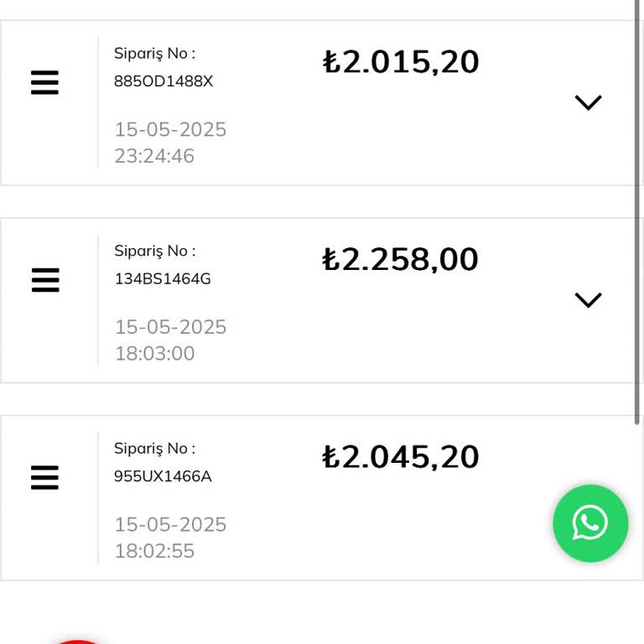Expand order 885OD1488X details with chevron
The width and height of the screenshot is (644, 644).
click(588, 102)
